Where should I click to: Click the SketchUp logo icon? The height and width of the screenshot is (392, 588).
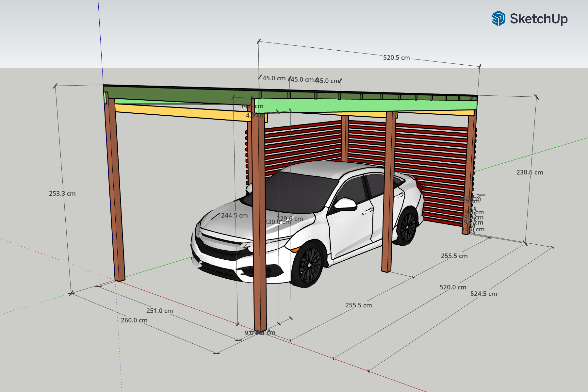(498, 19)
